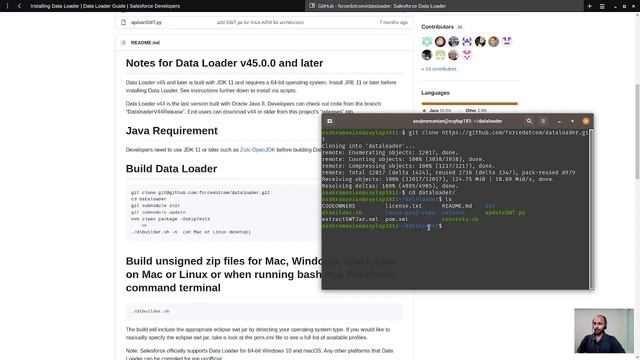
Task: Open a new browser tab with plus icon
Action: pos(589,6)
